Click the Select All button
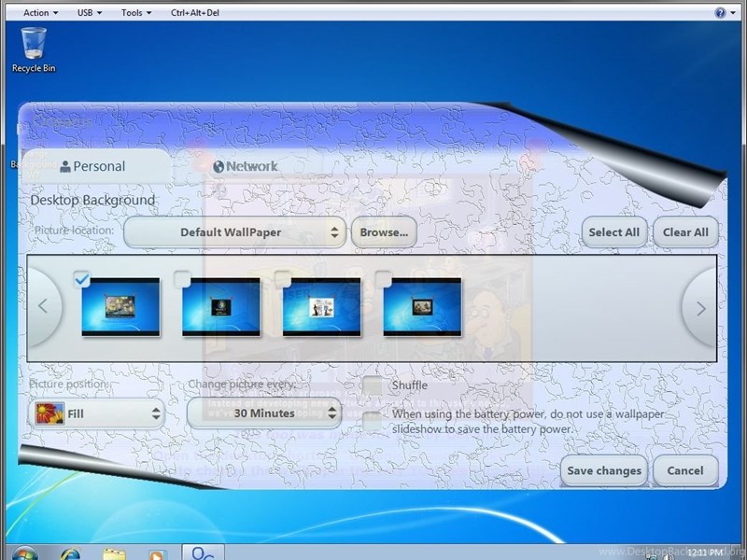This screenshot has height=560, width=747. pos(613,232)
